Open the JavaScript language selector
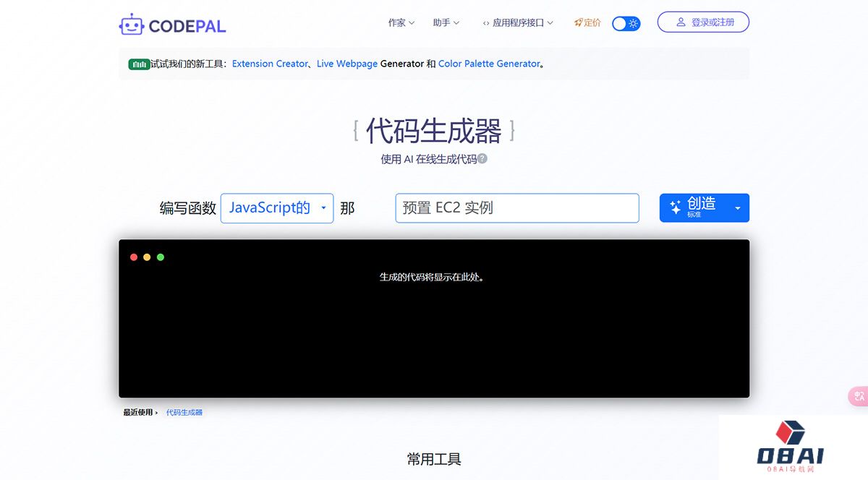Viewport: 868px width, 480px height. (277, 207)
